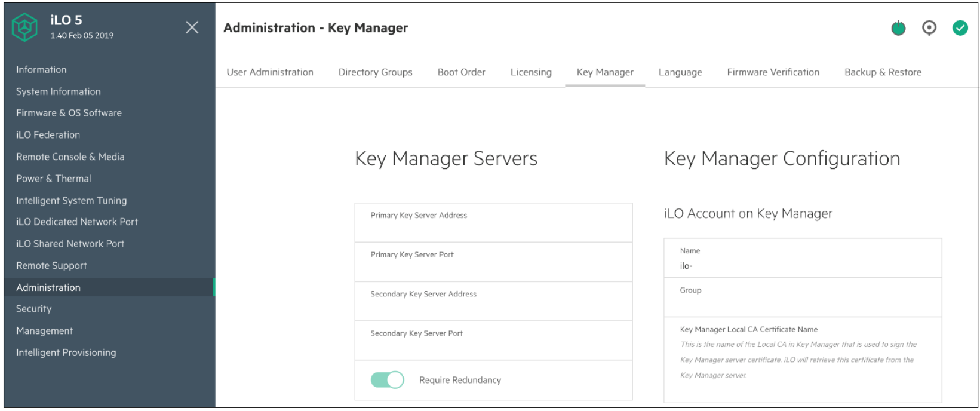Click the green power status icon
The width and height of the screenshot is (980, 411).
[898, 28]
